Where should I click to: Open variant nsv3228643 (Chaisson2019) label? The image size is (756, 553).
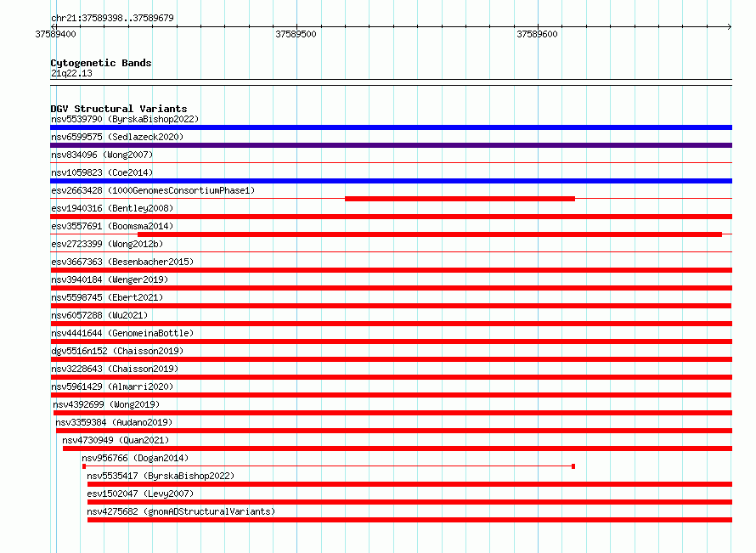click(115, 369)
